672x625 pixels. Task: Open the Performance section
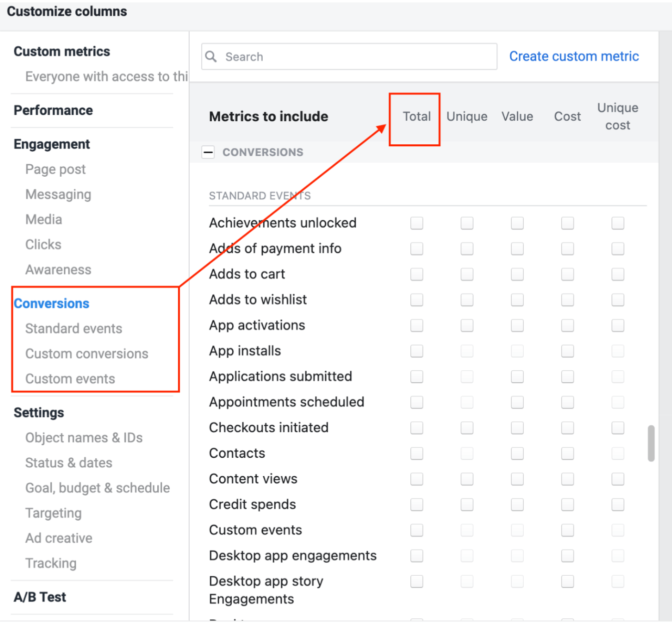[x=53, y=110]
